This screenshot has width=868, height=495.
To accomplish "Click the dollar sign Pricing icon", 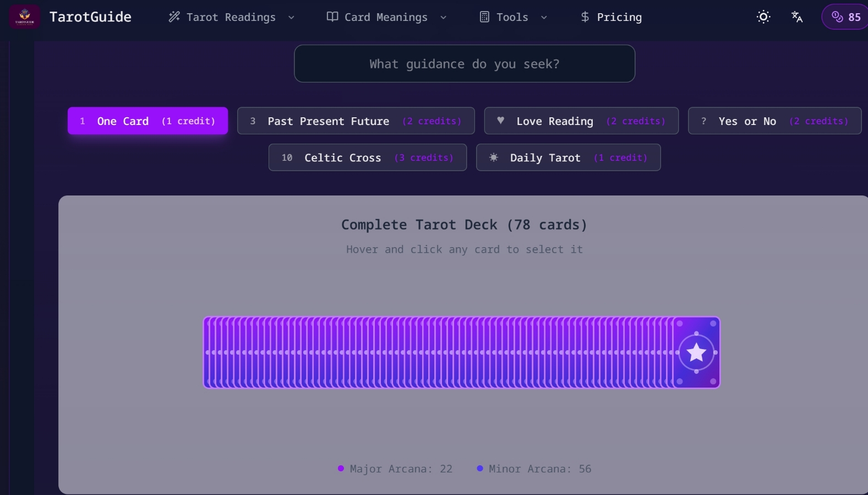I will tap(585, 17).
